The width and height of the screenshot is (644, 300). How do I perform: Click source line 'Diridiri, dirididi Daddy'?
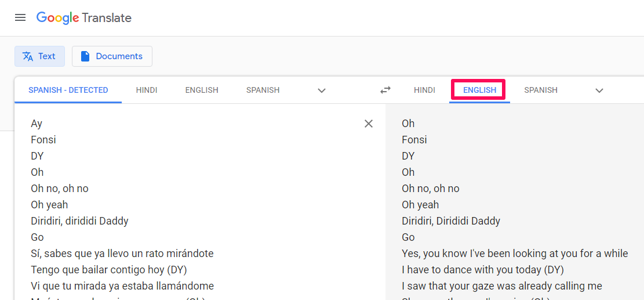pyautogui.click(x=79, y=221)
